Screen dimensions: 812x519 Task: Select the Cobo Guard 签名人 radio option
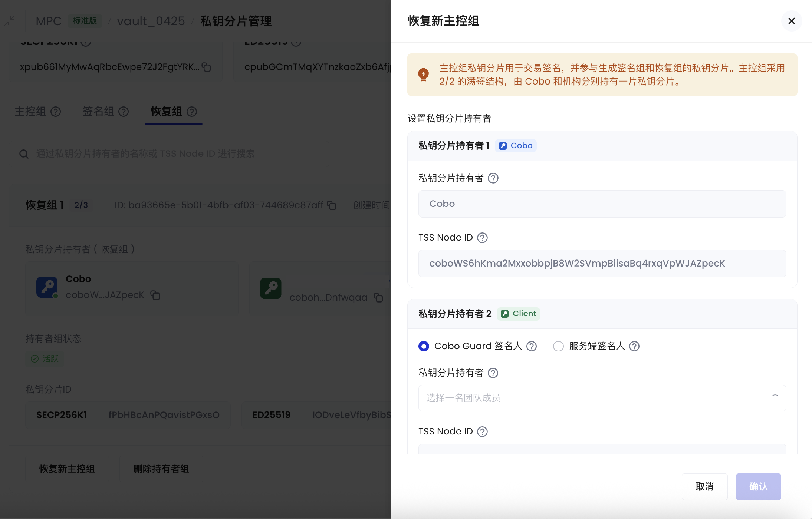424,346
